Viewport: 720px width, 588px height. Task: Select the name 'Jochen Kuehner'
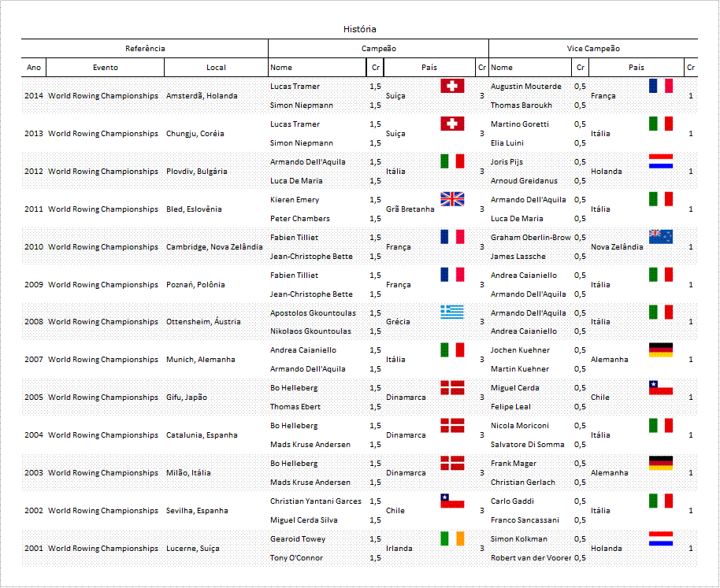(520, 350)
